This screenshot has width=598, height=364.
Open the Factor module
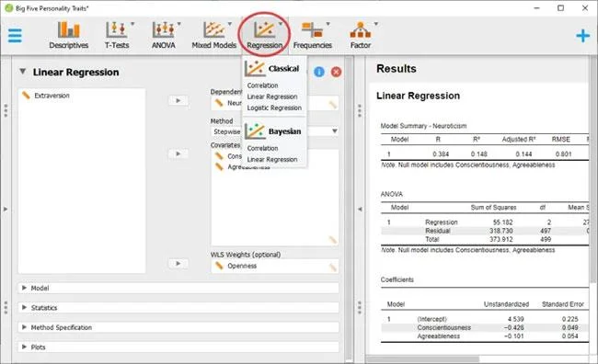pos(361,35)
